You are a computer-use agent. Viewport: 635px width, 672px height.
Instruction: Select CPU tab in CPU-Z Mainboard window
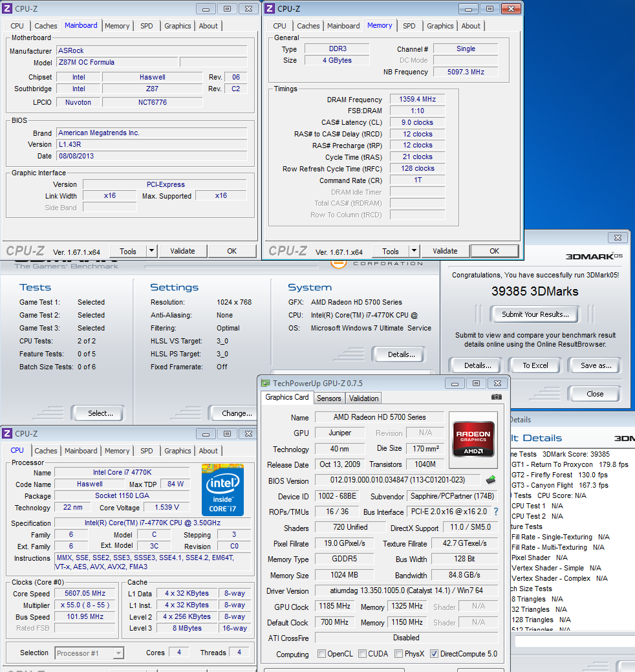pos(17,26)
